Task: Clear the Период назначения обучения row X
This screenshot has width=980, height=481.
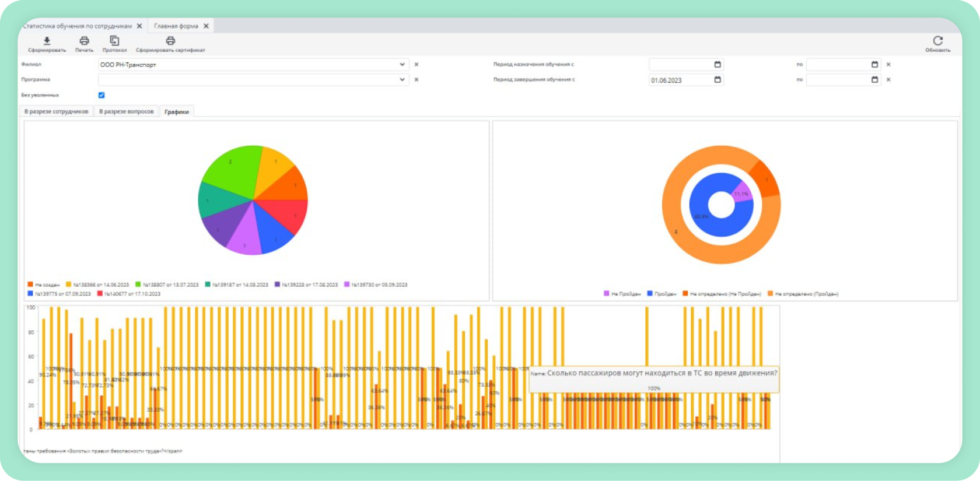Action: pyautogui.click(x=888, y=65)
